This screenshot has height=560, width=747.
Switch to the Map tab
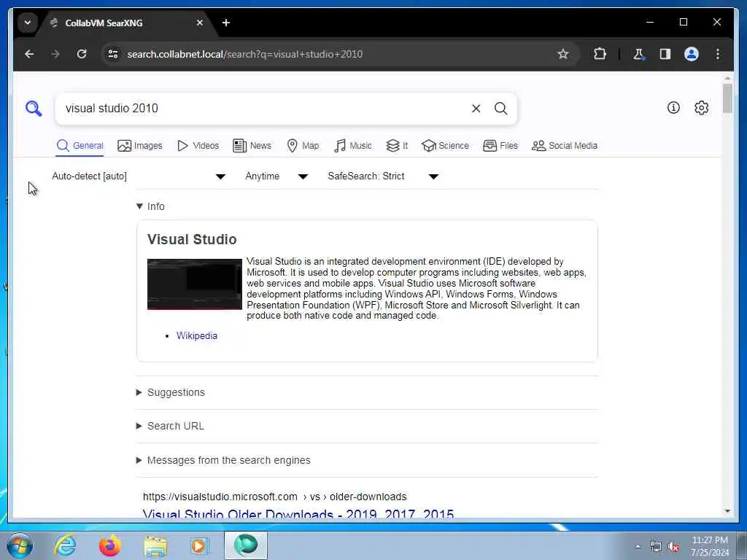click(x=303, y=146)
